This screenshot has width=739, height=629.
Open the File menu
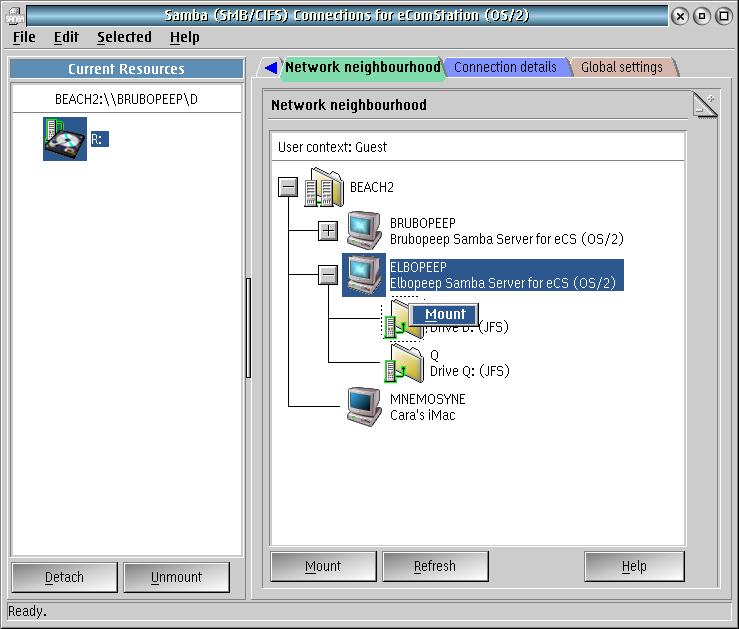(24, 37)
